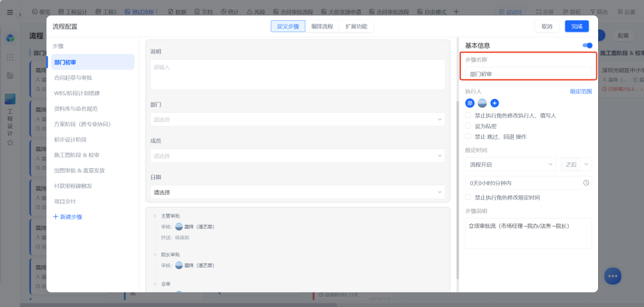Add an executor with the blue plus icon
The image size is (644, 307).
point(495,103)
